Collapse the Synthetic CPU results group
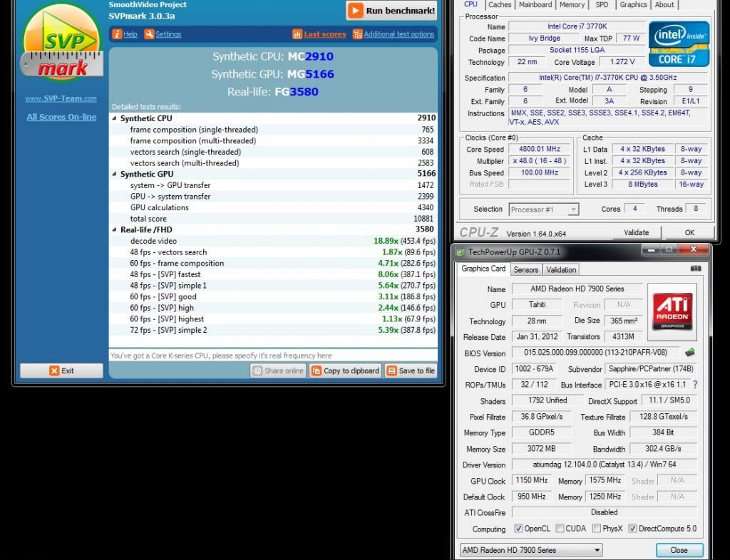This screenshot has height=560, width=730. point(115,118)
